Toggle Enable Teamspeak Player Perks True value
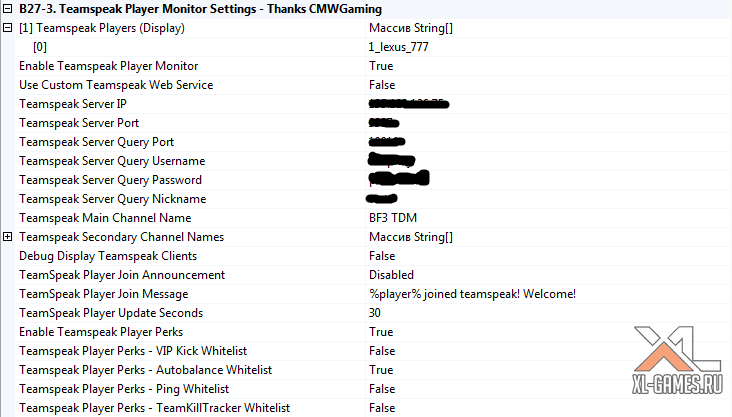Image resolution: width=732 pixels, height=417 pixels. (x=381, y=332)
